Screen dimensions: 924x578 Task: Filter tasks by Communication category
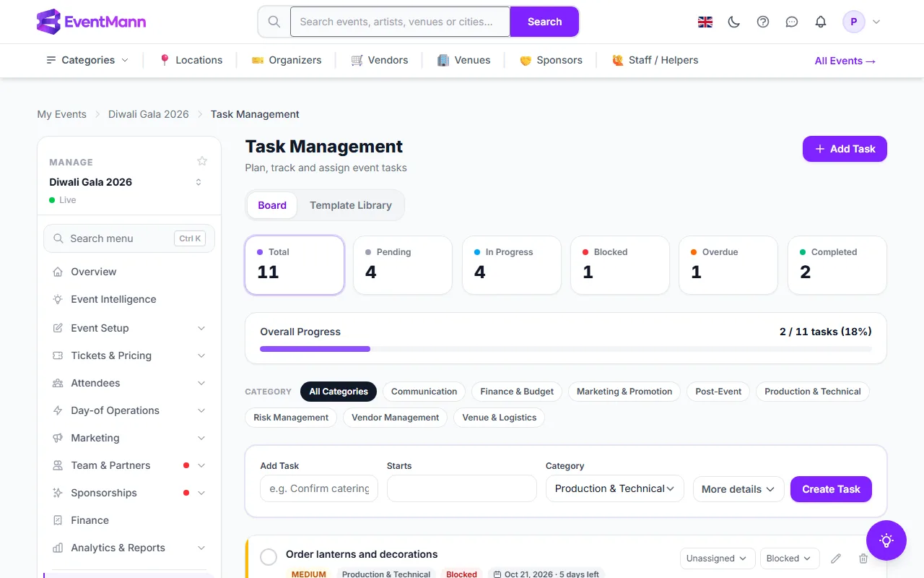(x=424, y=392)
